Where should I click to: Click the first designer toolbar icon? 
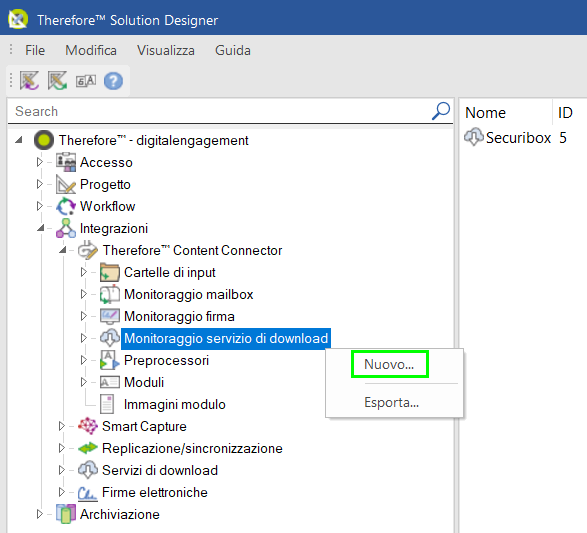coord(29,81)
